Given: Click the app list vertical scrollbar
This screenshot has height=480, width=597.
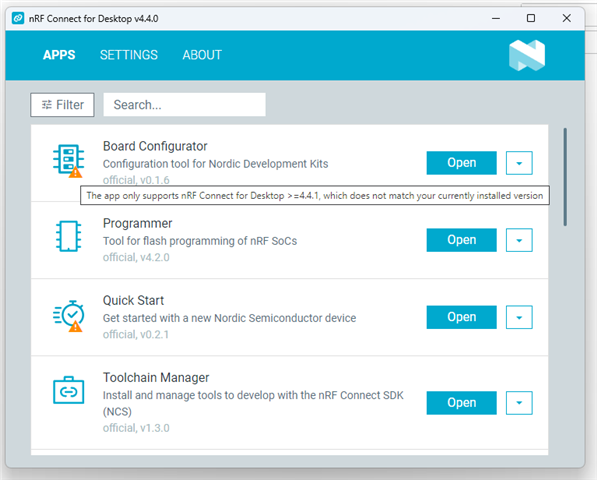Looking at the screenshot, I should pos(565,177).
